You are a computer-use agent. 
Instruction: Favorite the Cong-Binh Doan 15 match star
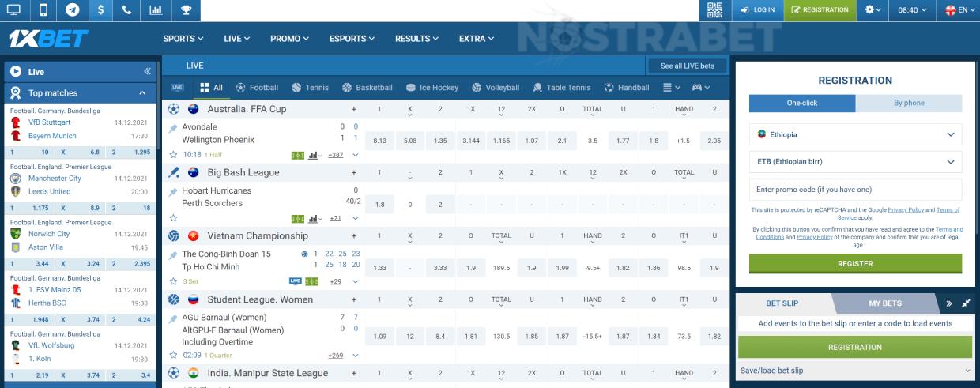point(173,281)
